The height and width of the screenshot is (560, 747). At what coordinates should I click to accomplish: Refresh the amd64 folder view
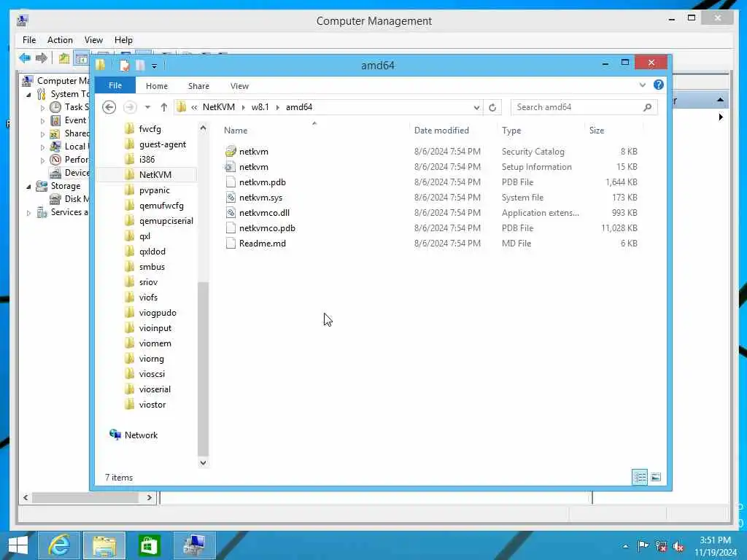pos(492,107)
